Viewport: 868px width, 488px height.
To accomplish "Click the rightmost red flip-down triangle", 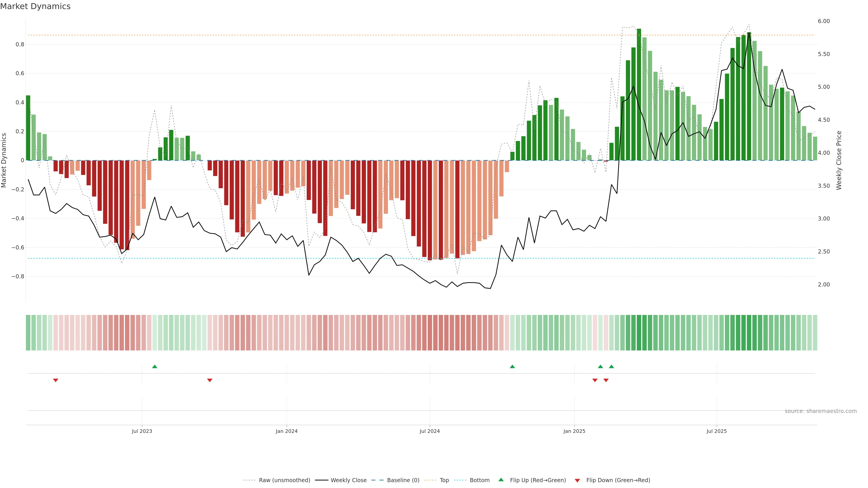I will pos(606,380).
